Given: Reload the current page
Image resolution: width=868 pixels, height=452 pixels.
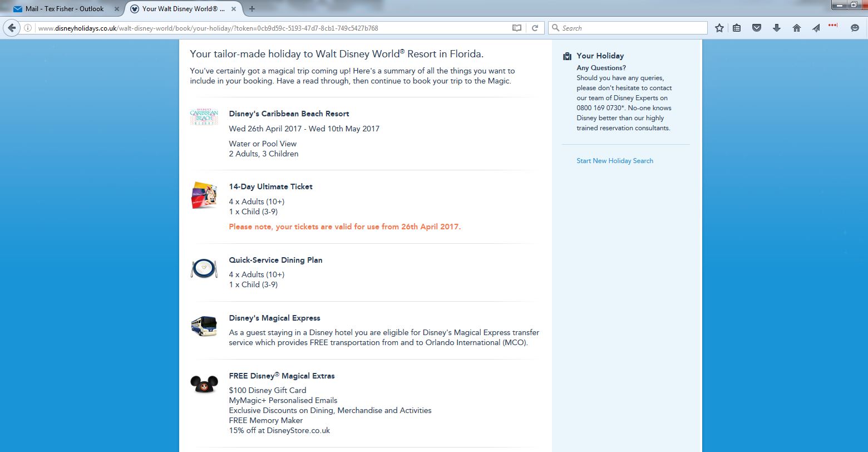Looking at the screenshot, I should (535, 28).
